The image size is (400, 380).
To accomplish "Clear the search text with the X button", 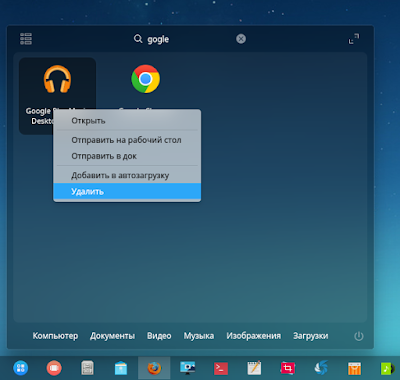I will [x=241, y=39].
